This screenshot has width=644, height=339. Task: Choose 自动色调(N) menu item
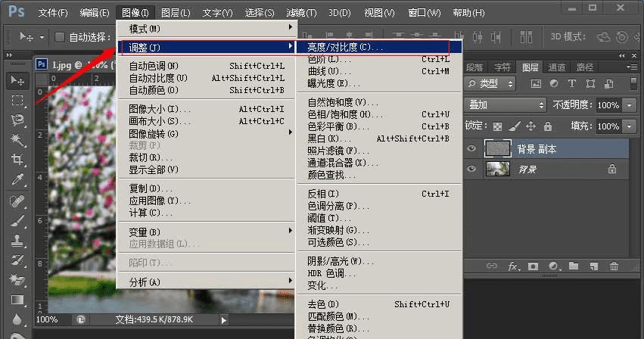tap(207, 66)
